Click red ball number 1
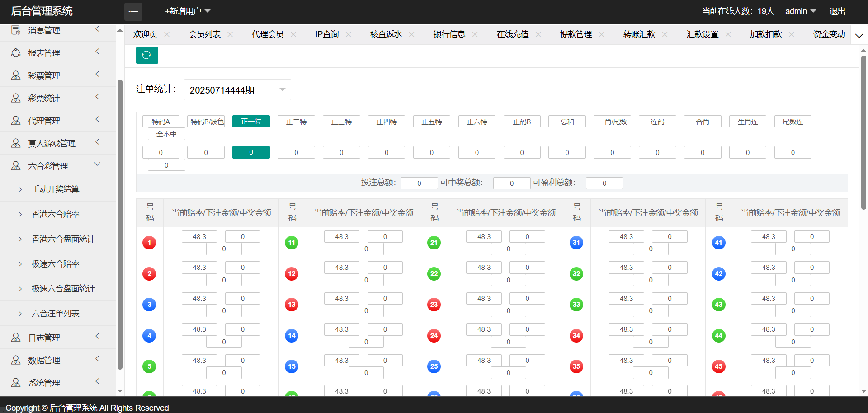The image size is (868, 413). pos(149,243)
